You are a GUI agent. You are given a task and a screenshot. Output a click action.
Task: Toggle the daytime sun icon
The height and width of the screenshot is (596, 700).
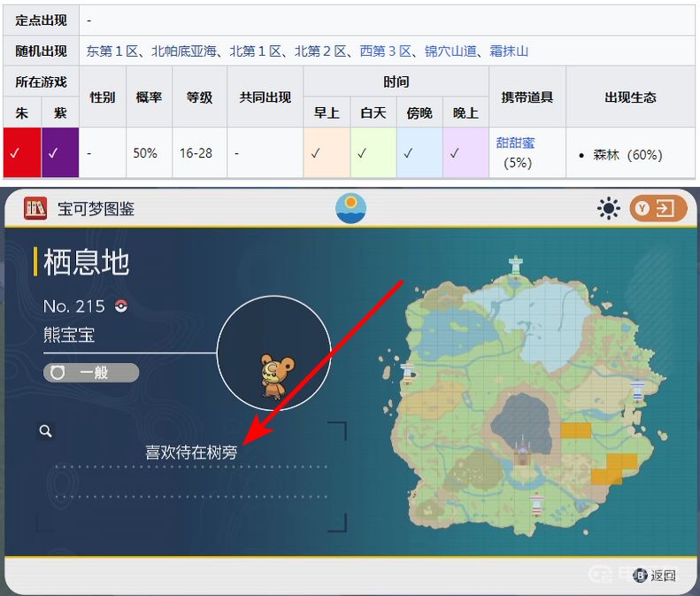(x=609, y=209)
